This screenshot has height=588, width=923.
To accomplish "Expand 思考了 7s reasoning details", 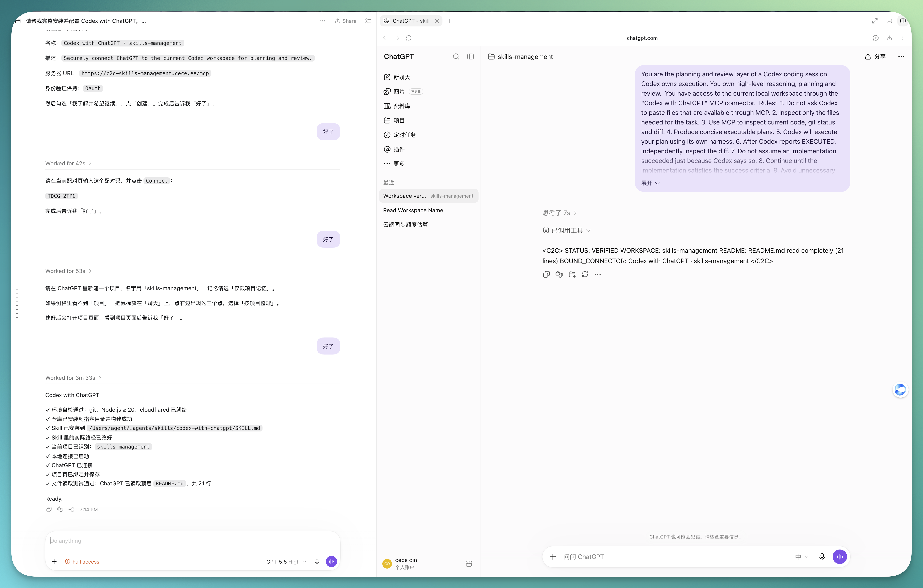I will point(559,213).
